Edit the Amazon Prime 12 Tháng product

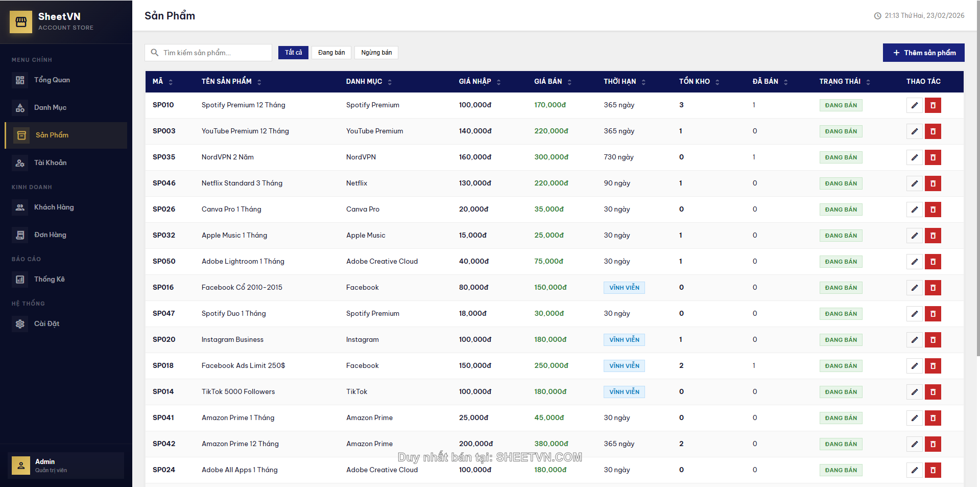pos(914,444)
